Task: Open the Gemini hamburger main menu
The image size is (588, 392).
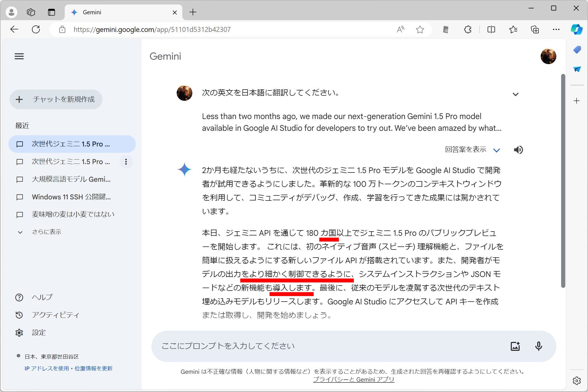Action: (x=19, y=56)
